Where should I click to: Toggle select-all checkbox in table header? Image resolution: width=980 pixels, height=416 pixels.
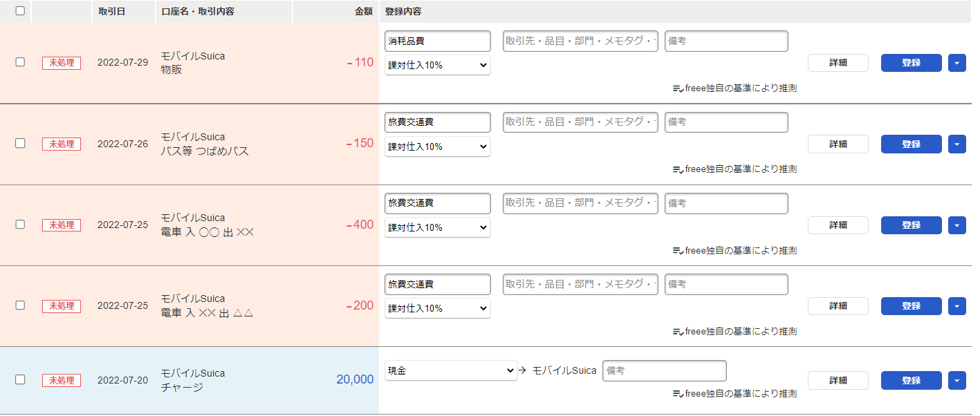[x=20, y=11]
